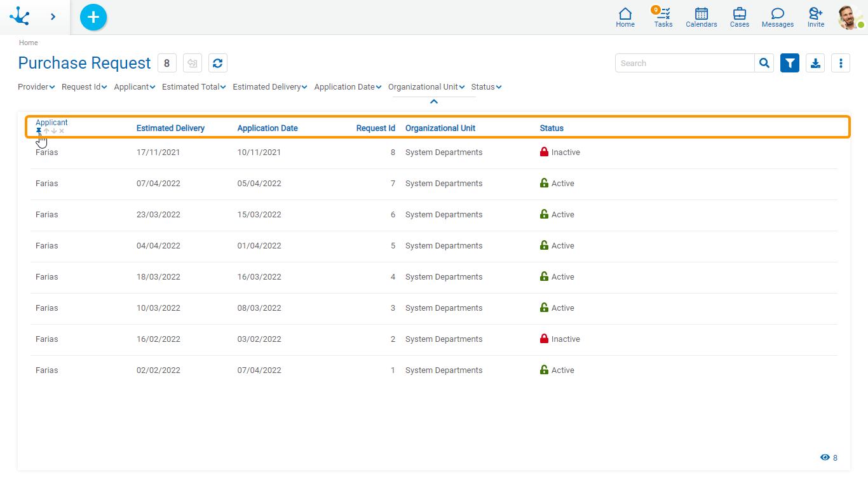Click into the Search field
The image size is (868, 488).
point(685,63)
